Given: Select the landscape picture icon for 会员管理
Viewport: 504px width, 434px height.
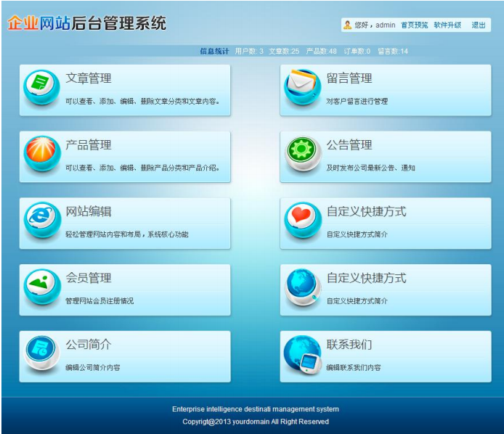Looking at the screenshot, I should 41,284.
